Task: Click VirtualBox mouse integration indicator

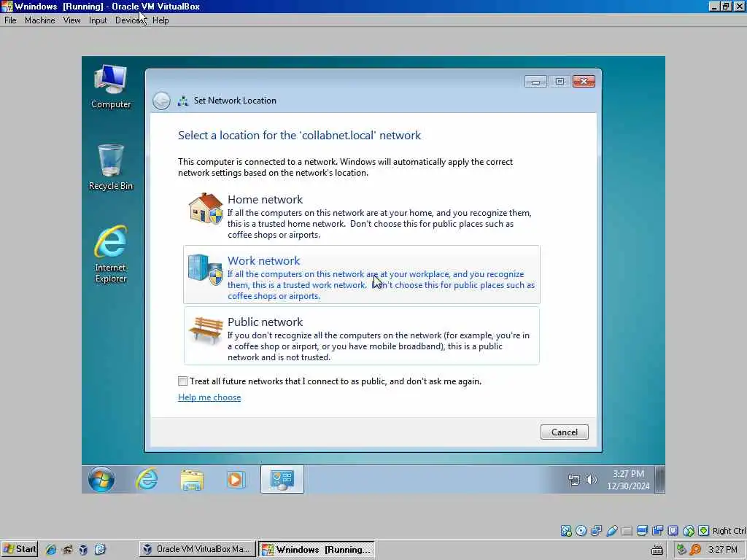Action: (x=689, y=531)
